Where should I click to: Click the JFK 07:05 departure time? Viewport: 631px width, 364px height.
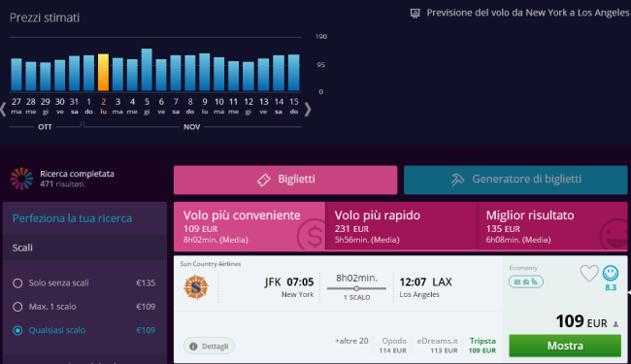click(x=289, y=281)
